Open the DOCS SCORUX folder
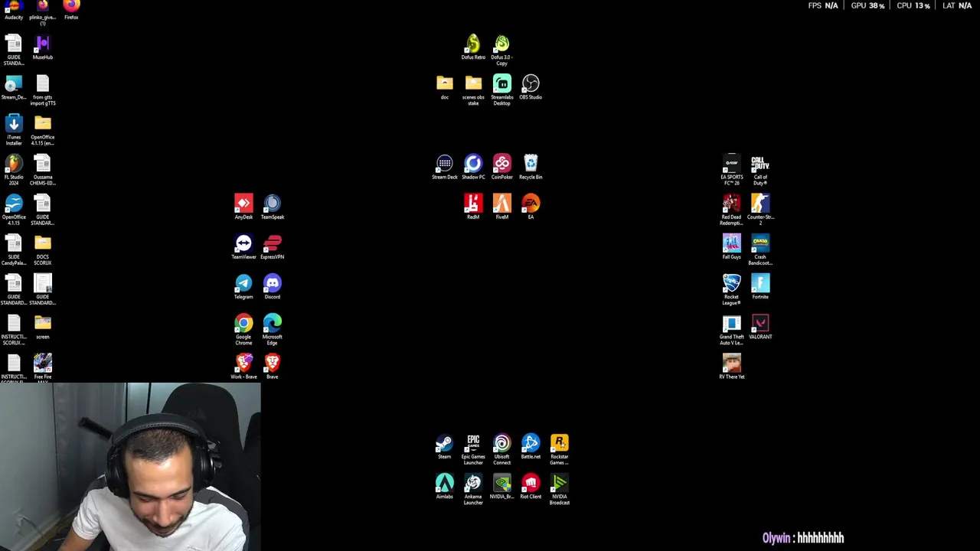Image resolution: width=980 pixels, height=551 pixels. click(x=43, y=249)
